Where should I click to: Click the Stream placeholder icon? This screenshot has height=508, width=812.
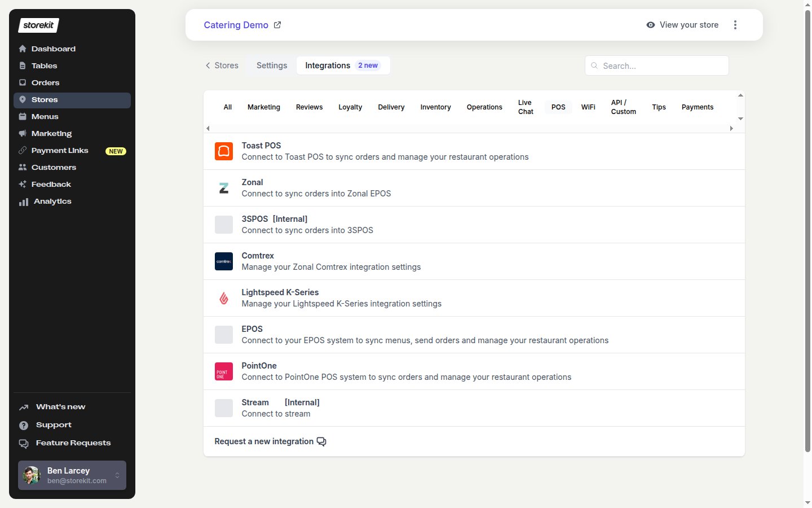(224, 408)
